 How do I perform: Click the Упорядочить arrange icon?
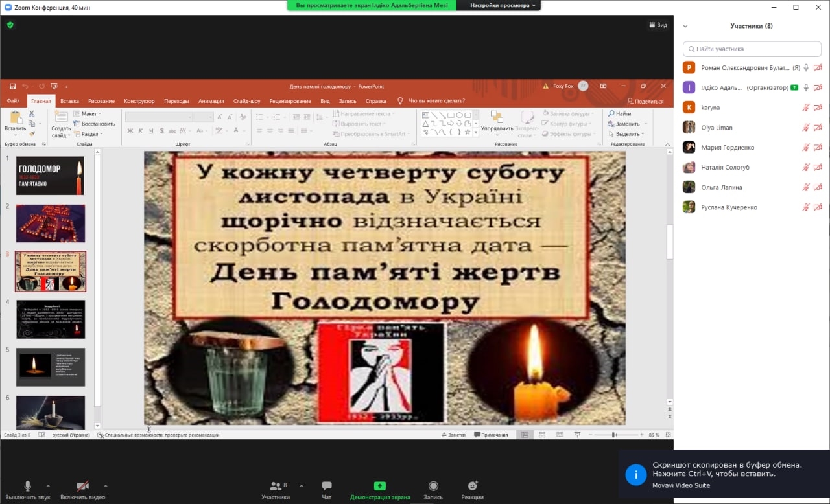(497, 119)
